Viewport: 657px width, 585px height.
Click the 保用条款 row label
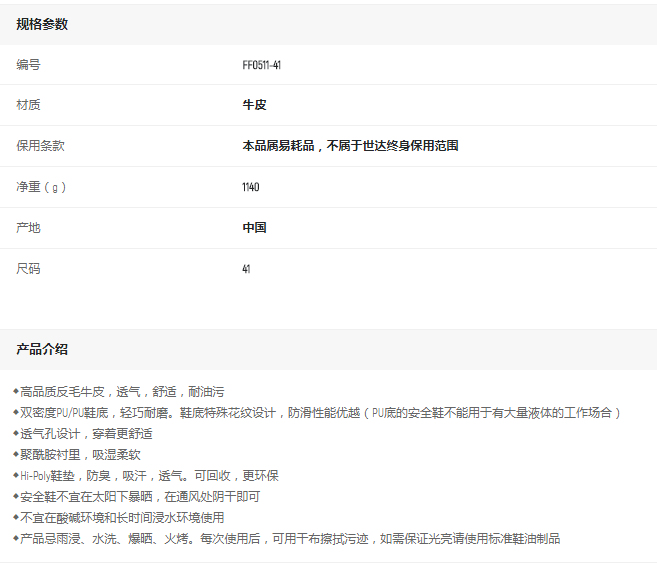click(x=40, y=146)
